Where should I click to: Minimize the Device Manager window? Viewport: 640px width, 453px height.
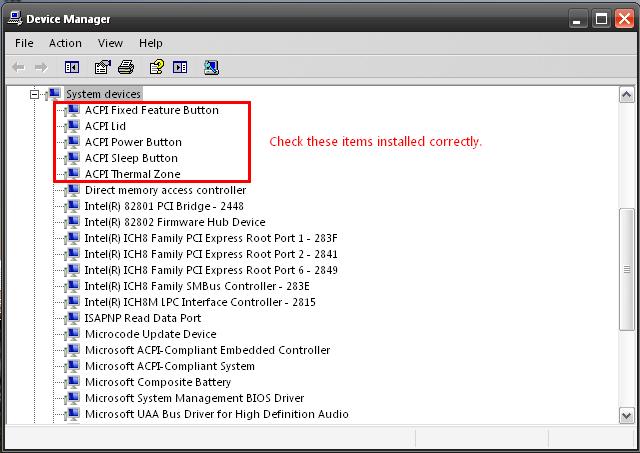[x=577, y=19]
